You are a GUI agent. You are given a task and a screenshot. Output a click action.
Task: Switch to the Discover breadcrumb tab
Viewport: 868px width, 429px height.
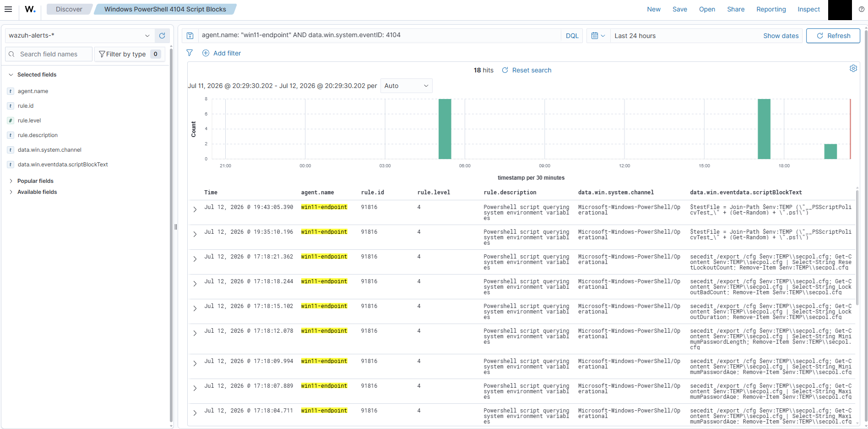pyautogui.click(x=69, y=9)
